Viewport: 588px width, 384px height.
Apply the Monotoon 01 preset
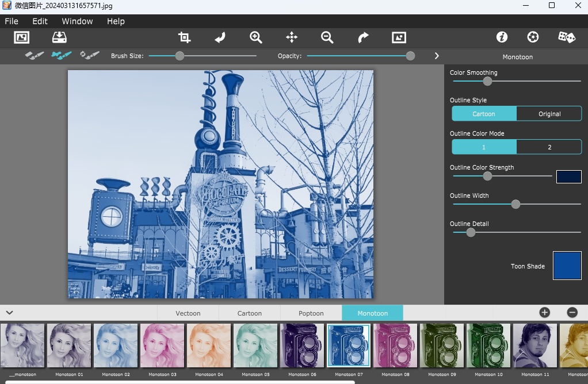(69, 346)
